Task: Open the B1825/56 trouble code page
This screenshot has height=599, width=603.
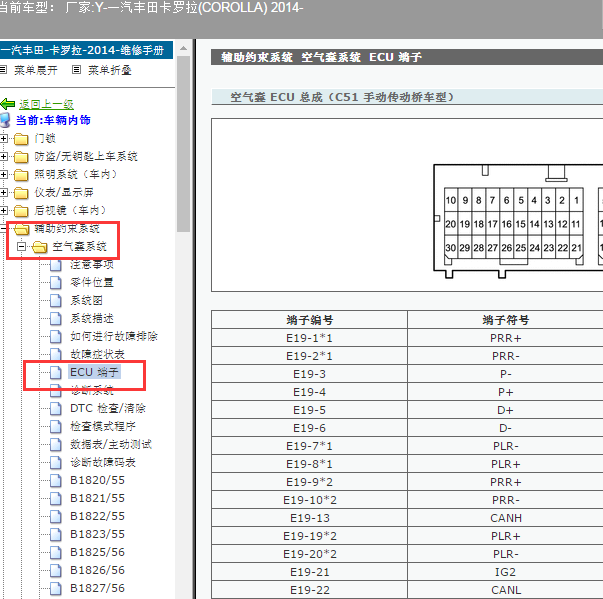Action: coord(97,552)
